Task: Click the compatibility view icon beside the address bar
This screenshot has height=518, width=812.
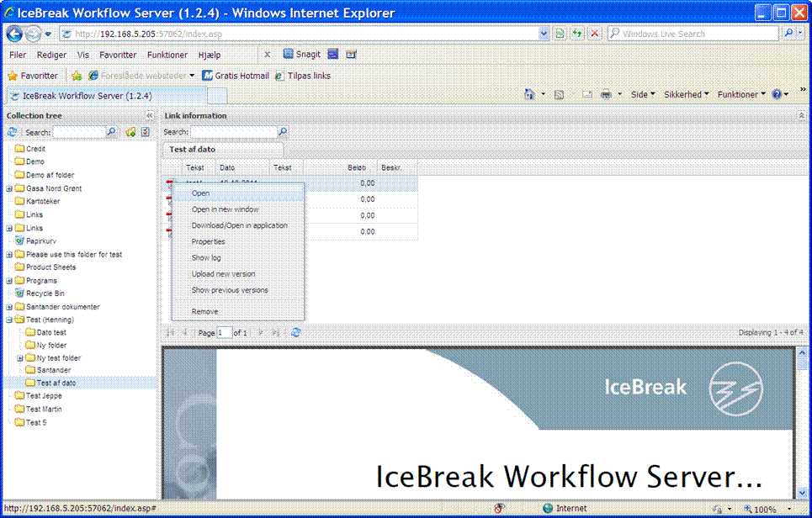Action: [560, 34]
